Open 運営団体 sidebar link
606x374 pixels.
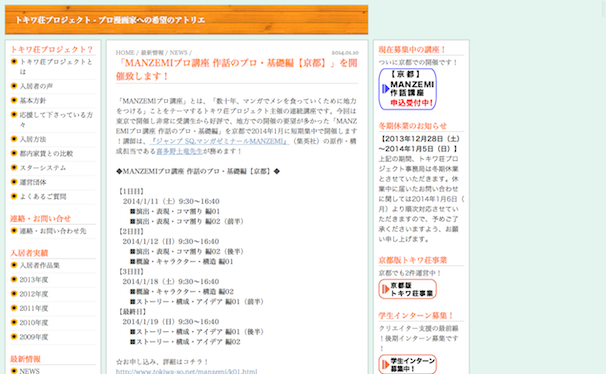point(32,182)
